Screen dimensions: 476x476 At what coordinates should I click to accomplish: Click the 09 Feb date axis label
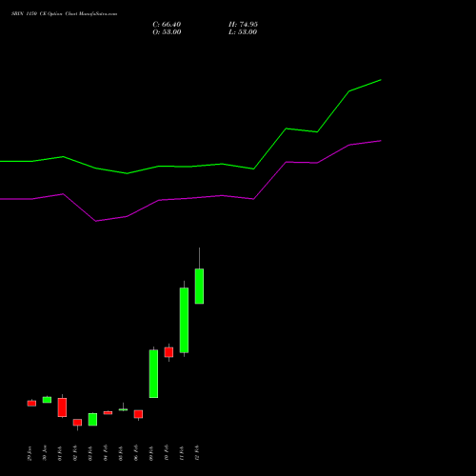click(151, 453)
